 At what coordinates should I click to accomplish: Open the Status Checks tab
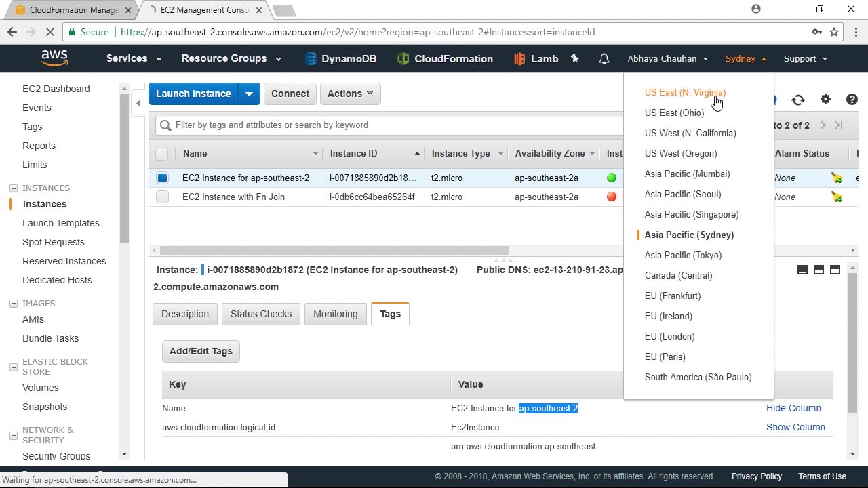point(261,314)
